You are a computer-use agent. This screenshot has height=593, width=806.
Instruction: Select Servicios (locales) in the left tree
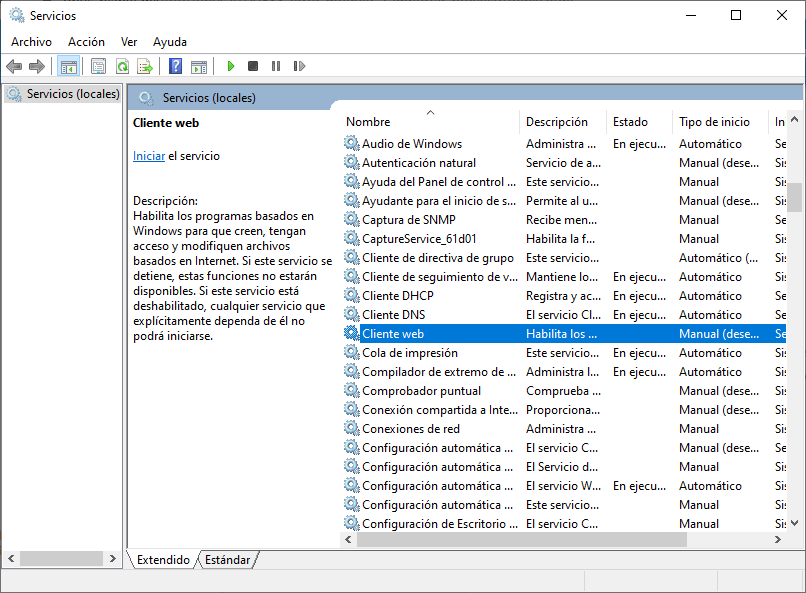point(72,94)
